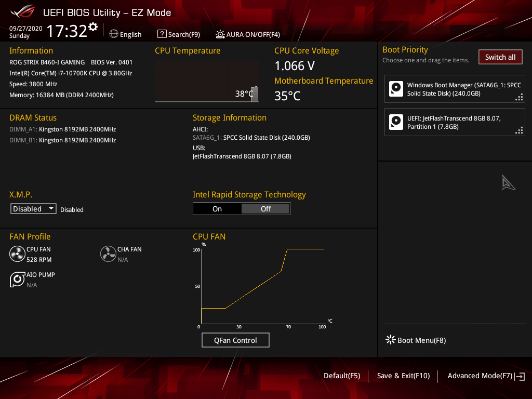Screen dimensions: 532x399
Task: Click the Boot Menu star icon
Action: pos(391,340)
